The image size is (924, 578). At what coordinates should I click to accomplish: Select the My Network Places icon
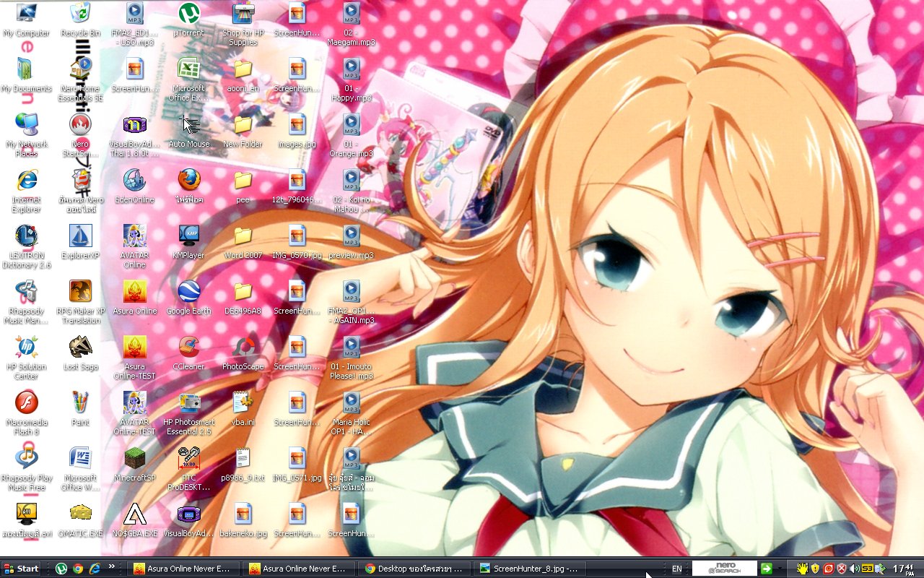point(26,135)
